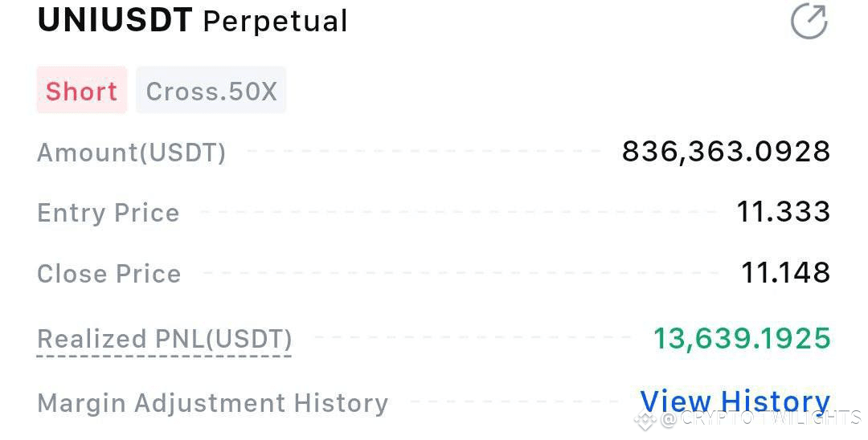Open View History link
This screenshot has height=440, width=868.
pyautogui.click(x=735, y=401)
